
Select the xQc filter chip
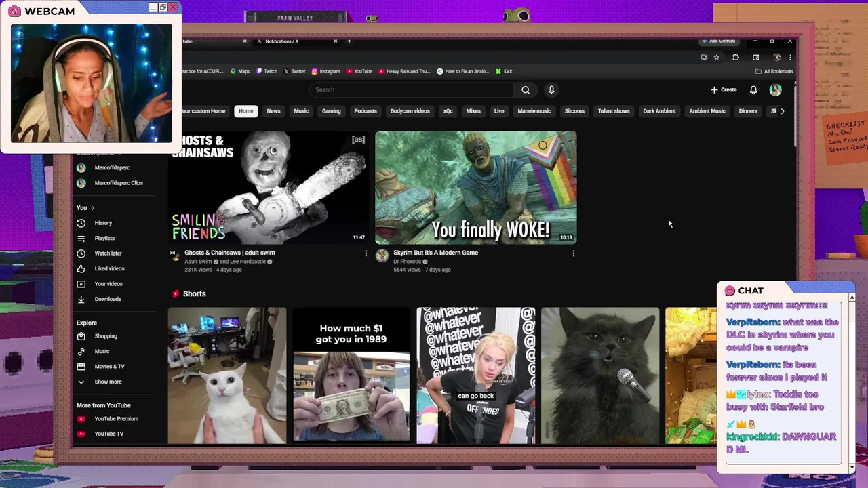click(448, 111)
